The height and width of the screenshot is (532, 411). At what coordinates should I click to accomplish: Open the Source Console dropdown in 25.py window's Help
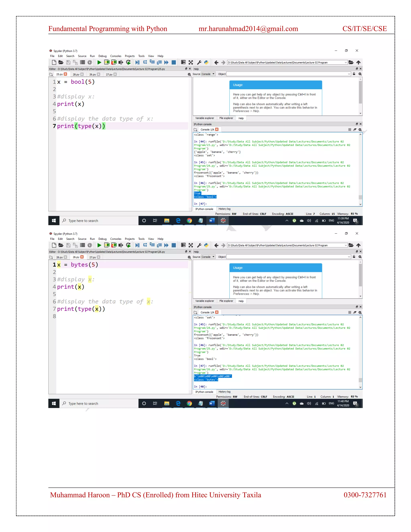point(208,74)
